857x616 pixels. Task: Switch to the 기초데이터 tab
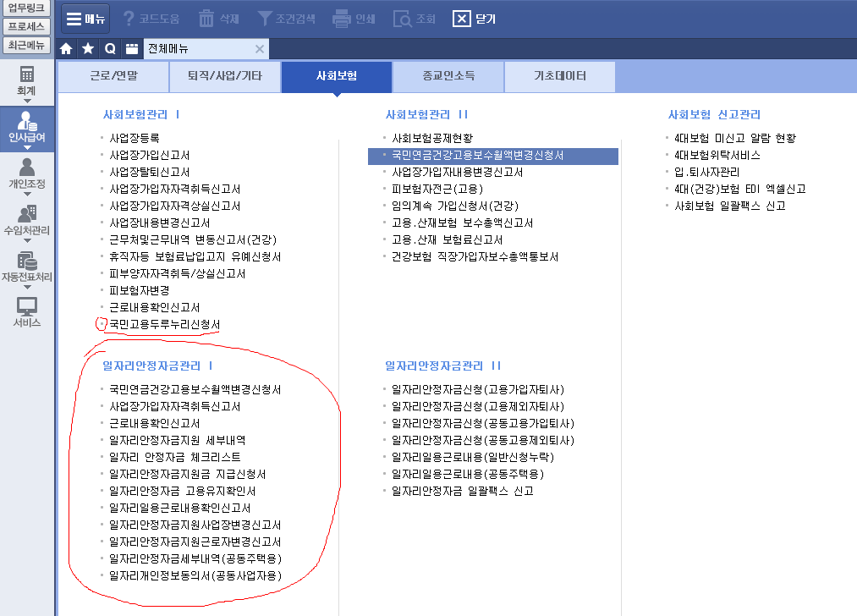[560, 76]
